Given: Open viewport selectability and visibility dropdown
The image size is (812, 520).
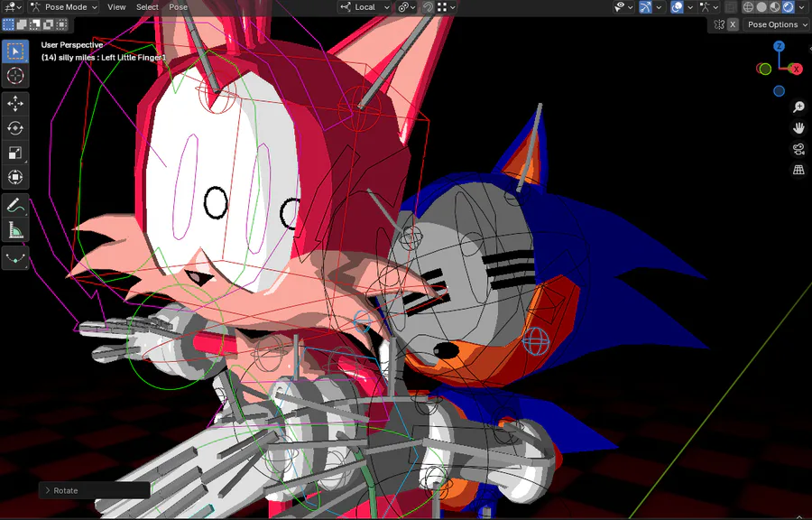Looking at the screenshot, I should tap(623, 6).
